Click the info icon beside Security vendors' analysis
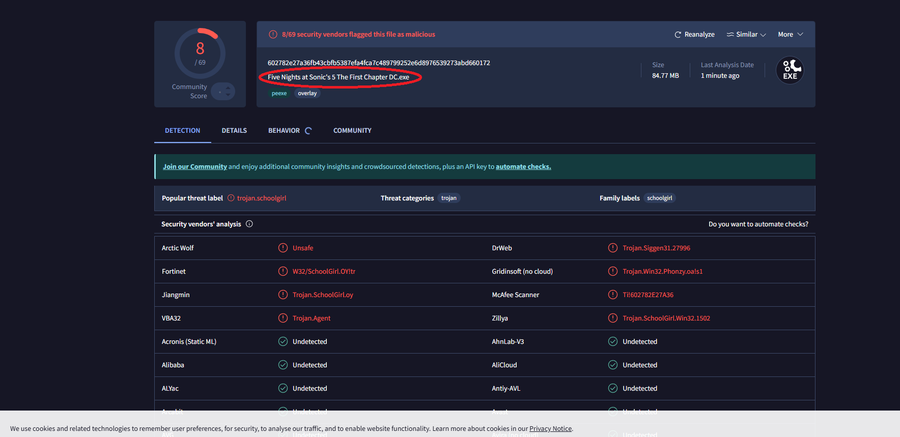 pos(249,224)
